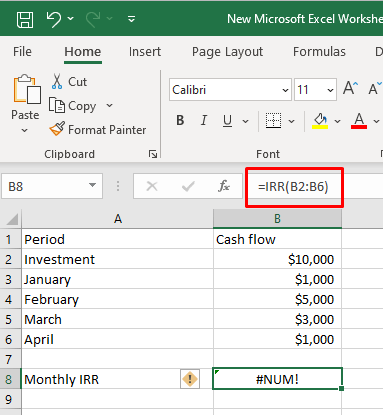
Task: Open the File tab
Action: (22, 52)
